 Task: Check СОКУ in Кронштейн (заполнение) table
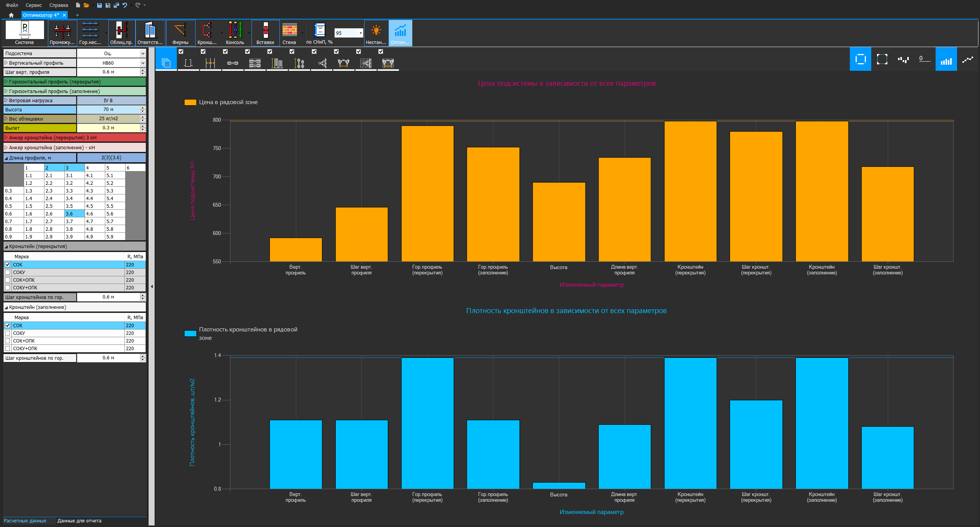(x=8, y=333)
